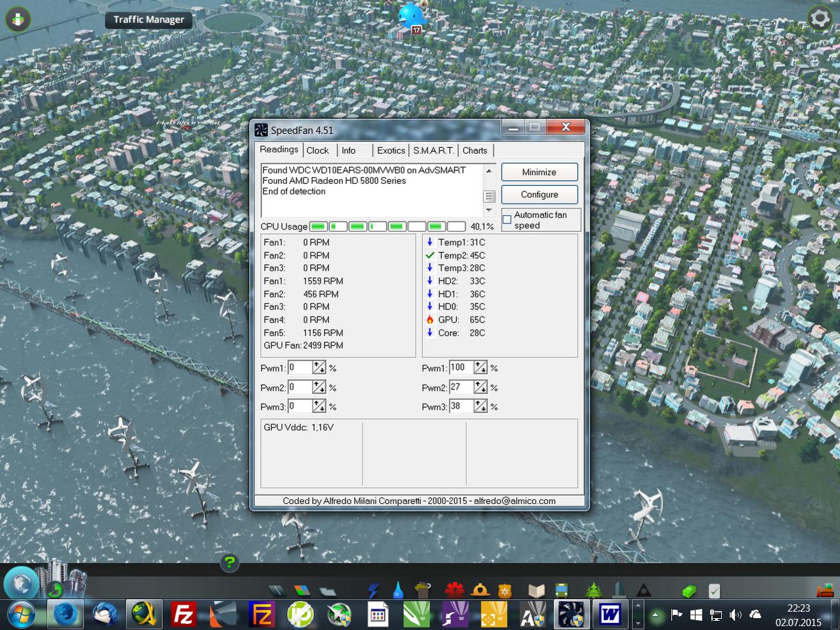Open the Fire Department helmet menu
840x630 pixels.
pyautogui.click(x=480, y=590)
